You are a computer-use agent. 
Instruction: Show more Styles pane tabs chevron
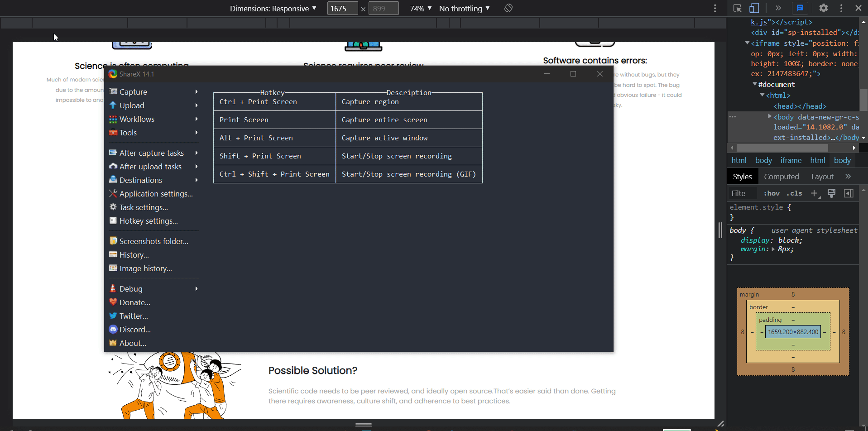(848, 177)
